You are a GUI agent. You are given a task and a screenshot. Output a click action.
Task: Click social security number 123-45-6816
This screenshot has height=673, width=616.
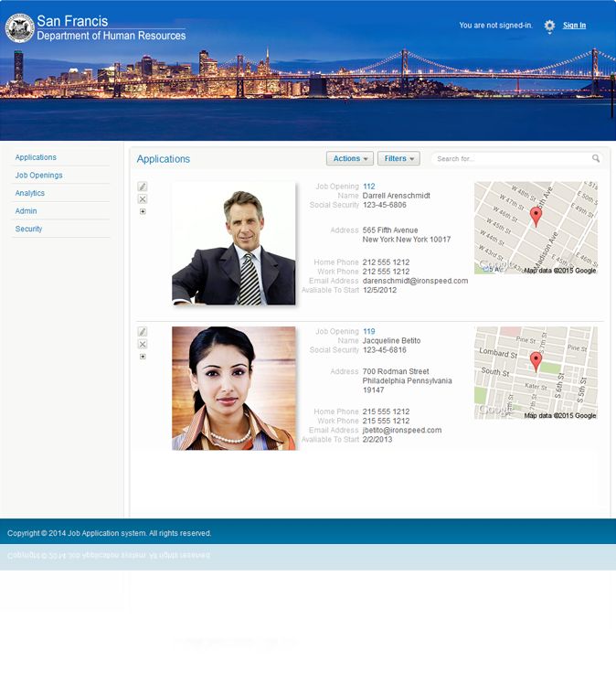(x=385, y=350)
